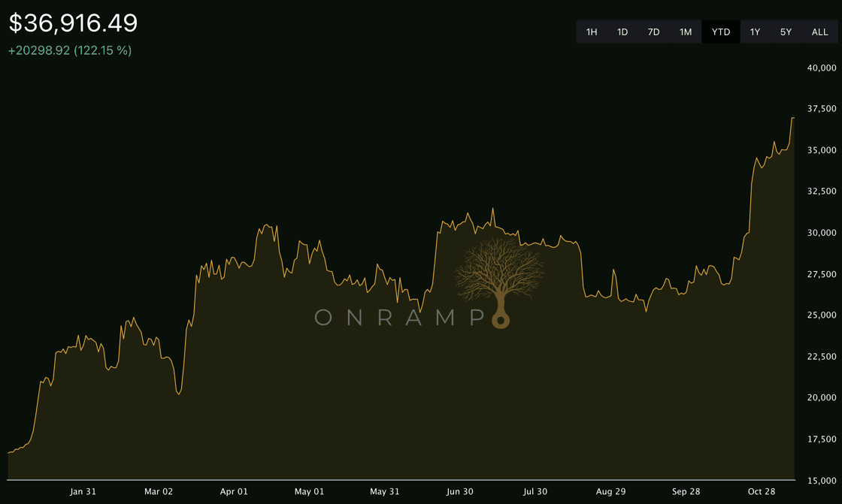Screen dimensions: 842x504
Task: Click the 25,000 price axis label
Action: coord(822,315)
